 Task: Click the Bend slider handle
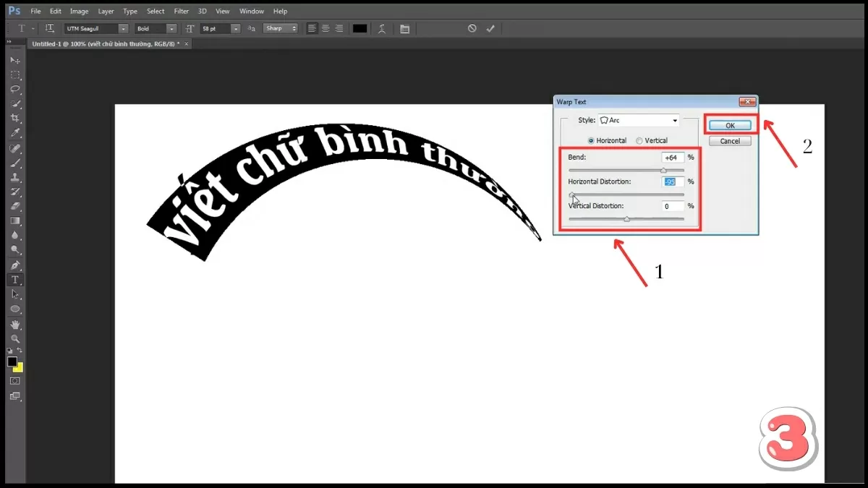pyautogui.click(x=663, y=170)
